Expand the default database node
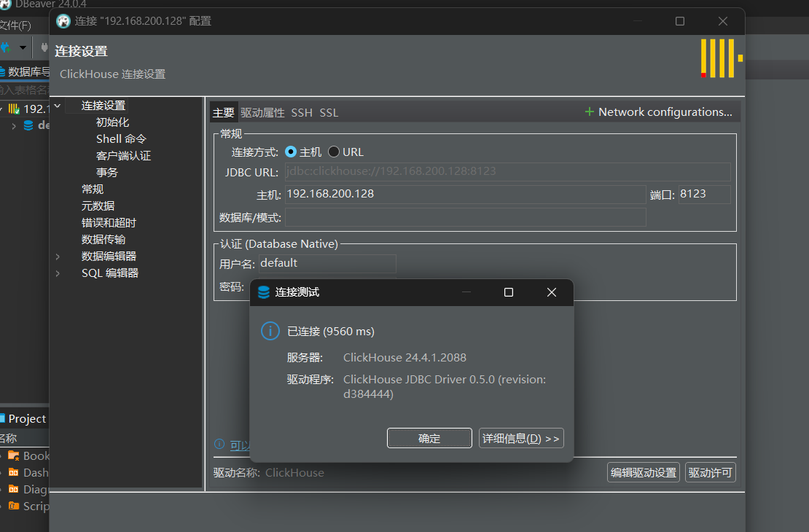Screen dimensions: 809x532 pyautogui.click(x=14, y=125)
